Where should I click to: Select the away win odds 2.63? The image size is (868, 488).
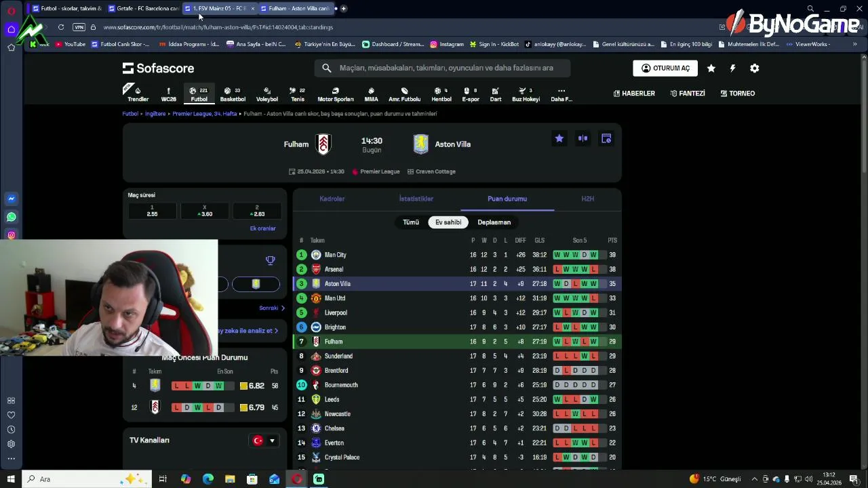tap(256, 211)
